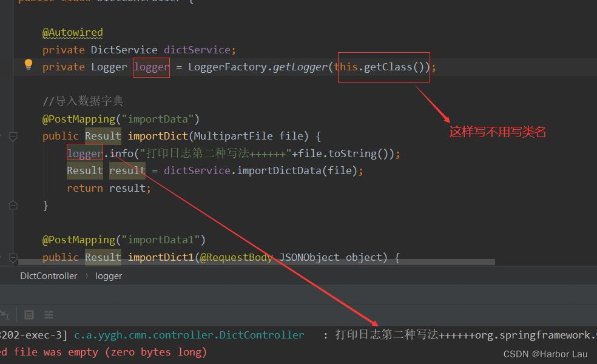The image size is (597, 364).
Task: Click this.getClass() inside the red box
Action: click(x=382, y=67)
